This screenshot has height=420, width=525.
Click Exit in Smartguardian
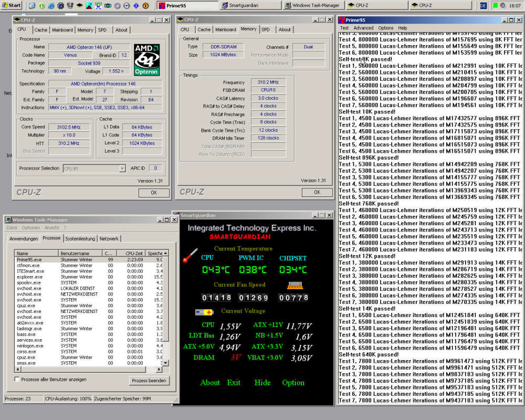234,383
